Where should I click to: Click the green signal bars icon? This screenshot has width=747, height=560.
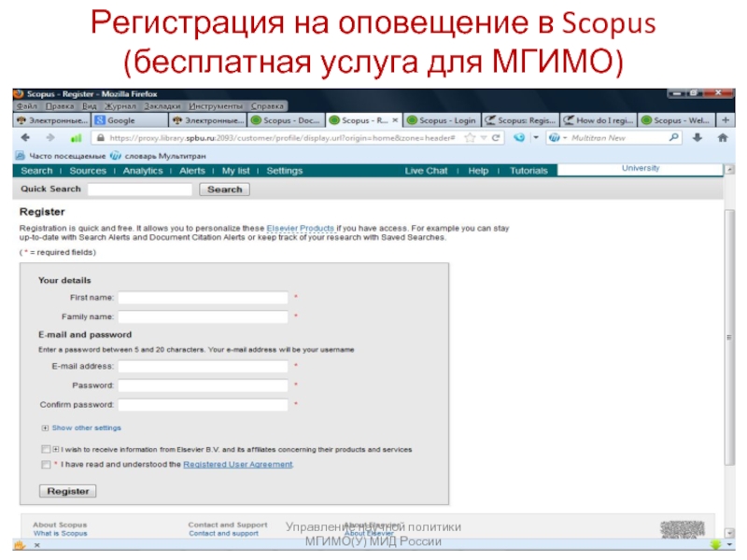(76, 138)
